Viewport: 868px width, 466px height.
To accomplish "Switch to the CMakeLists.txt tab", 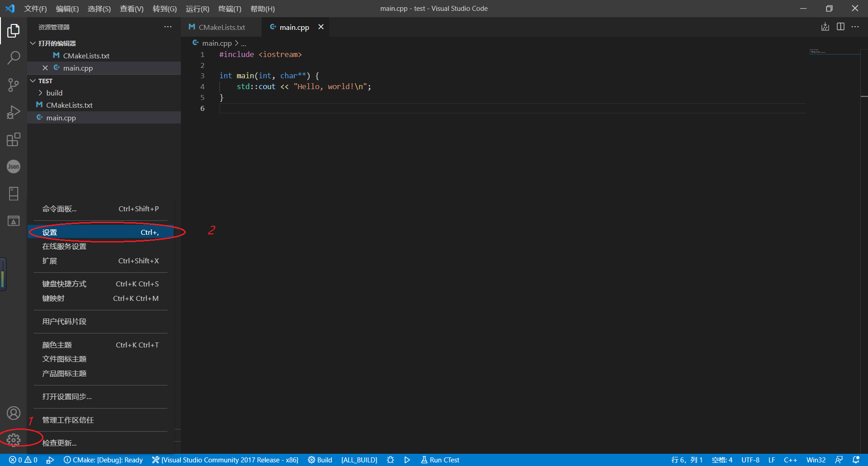I will click(x=221, y=27).
